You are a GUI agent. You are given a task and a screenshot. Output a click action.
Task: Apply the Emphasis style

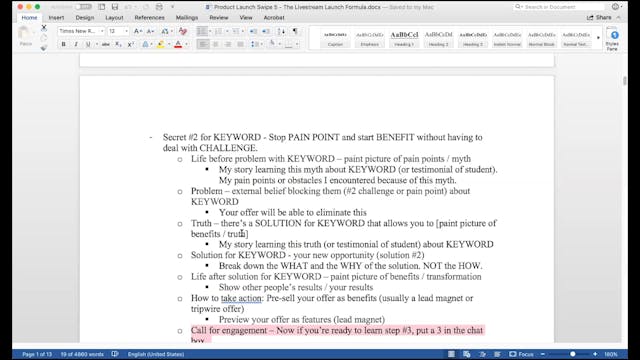pyautogui.click(x=369, y=39)
